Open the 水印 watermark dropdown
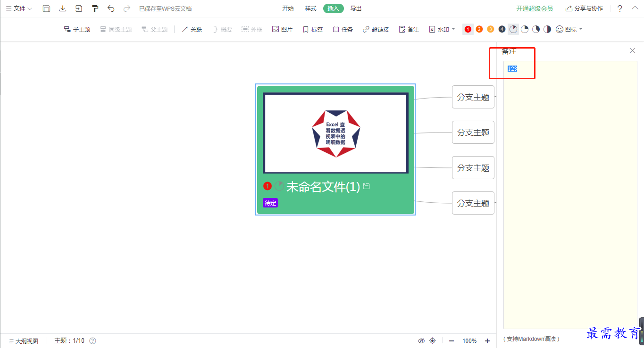This screenshot has height=348, width=644. pyautogui.click(x=442, y=29)
